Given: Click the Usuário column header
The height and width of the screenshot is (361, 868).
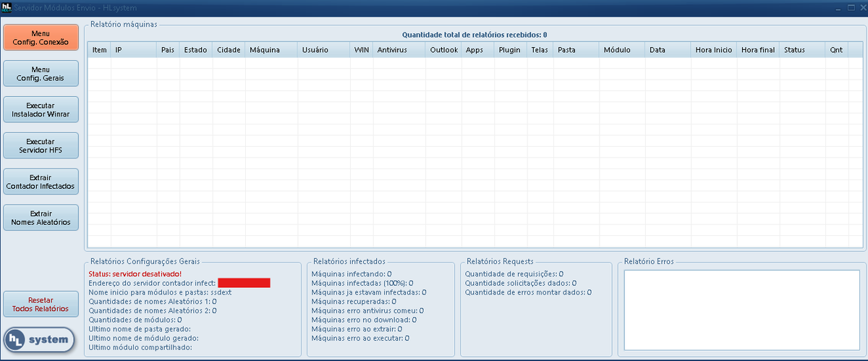Looking at the screenshot, I should (x=323, y=50).
